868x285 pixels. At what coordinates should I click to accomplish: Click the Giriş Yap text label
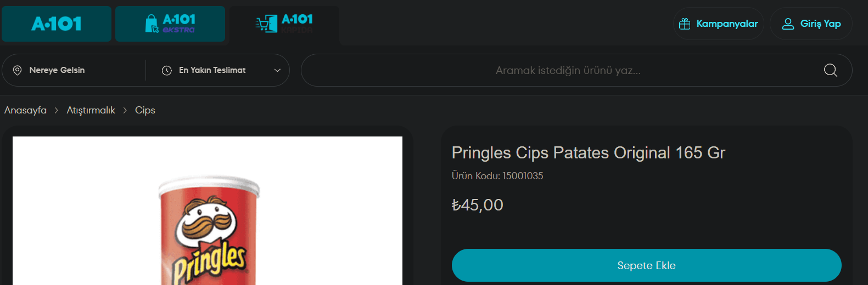[820, 24]
